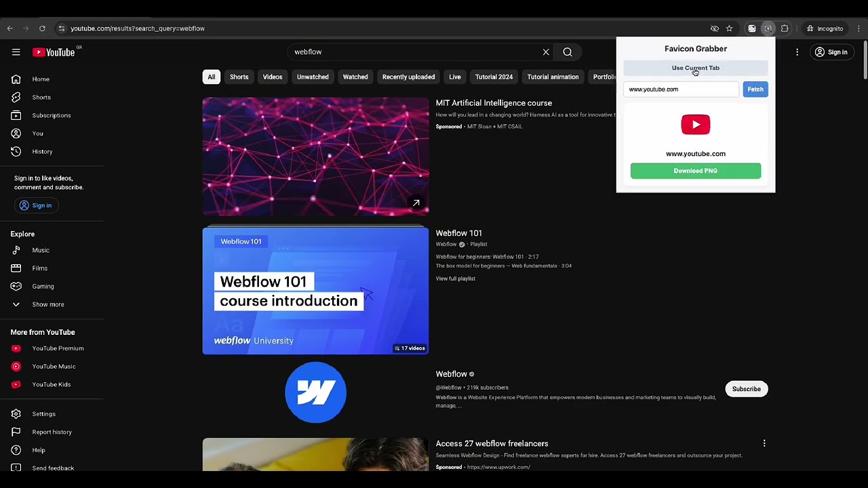Screen dimensions: 868x488
Task: Click the site info icon in address bar
Action: pyautogui.click(x=61, y=28)
